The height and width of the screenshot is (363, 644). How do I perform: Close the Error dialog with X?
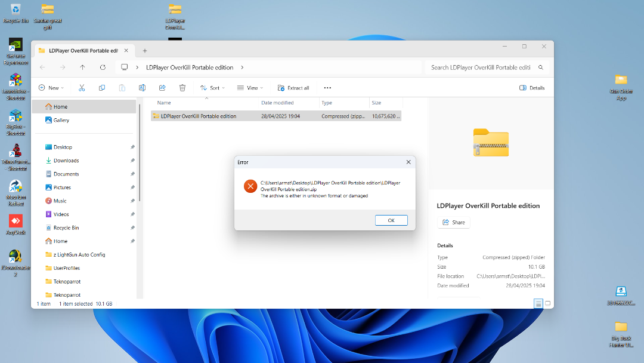point(408,162)
